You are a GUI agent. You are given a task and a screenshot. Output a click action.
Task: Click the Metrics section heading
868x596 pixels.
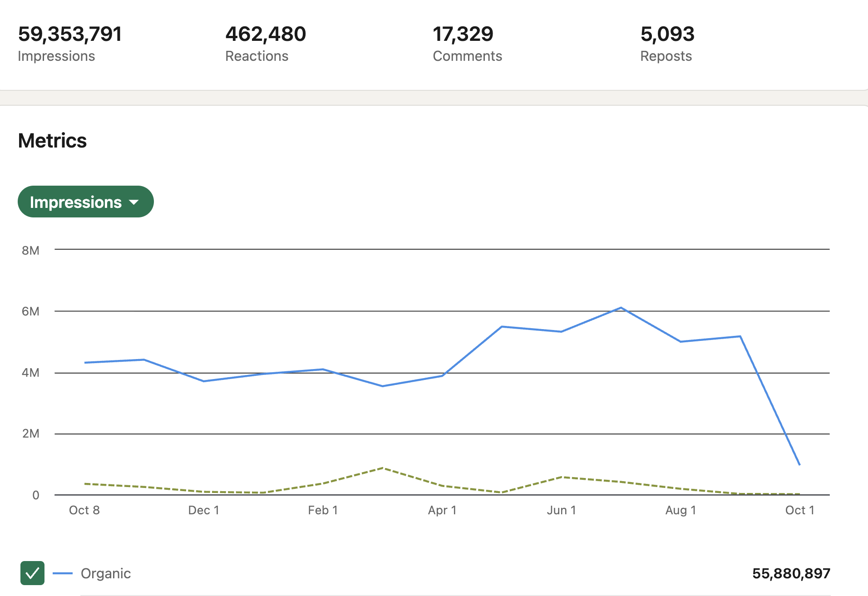52,141
